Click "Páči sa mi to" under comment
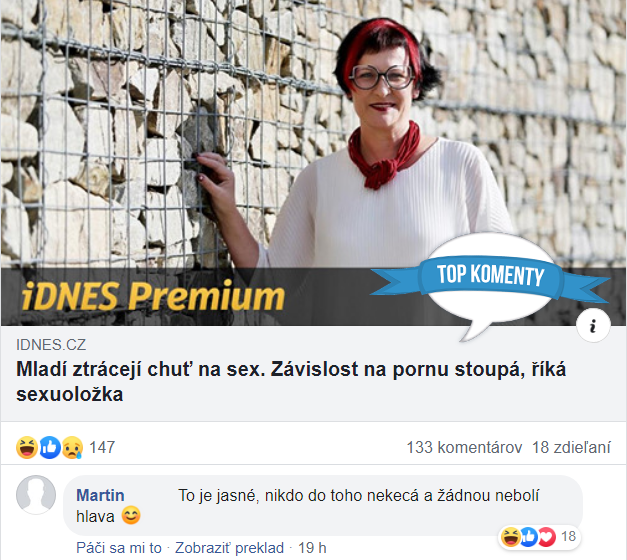 click(119, 548)
